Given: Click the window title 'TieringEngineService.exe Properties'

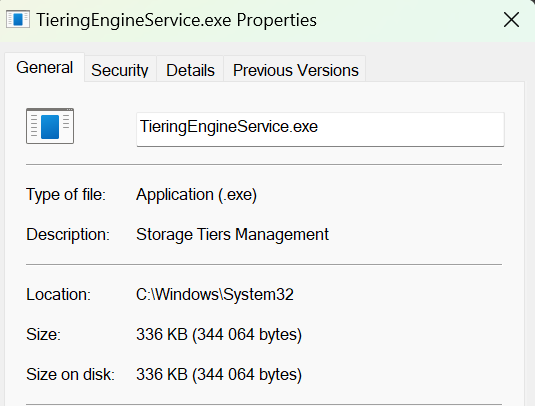Looking at the screenshot, I should [x=176, y=20].
